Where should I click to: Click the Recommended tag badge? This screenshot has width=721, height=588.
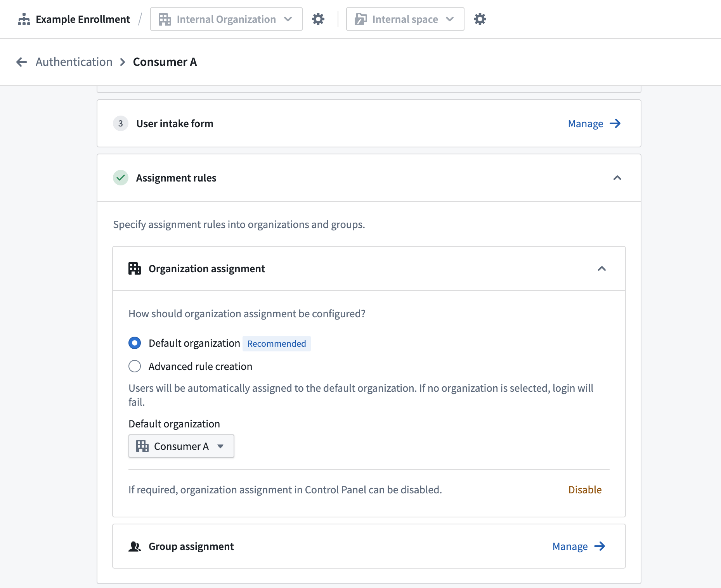276,344
